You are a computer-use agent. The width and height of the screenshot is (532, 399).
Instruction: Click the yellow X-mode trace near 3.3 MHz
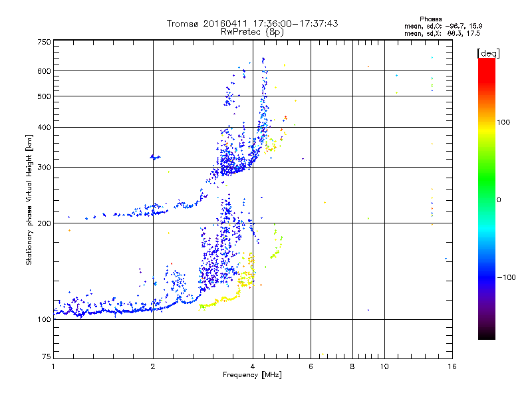tap(221, 301)
